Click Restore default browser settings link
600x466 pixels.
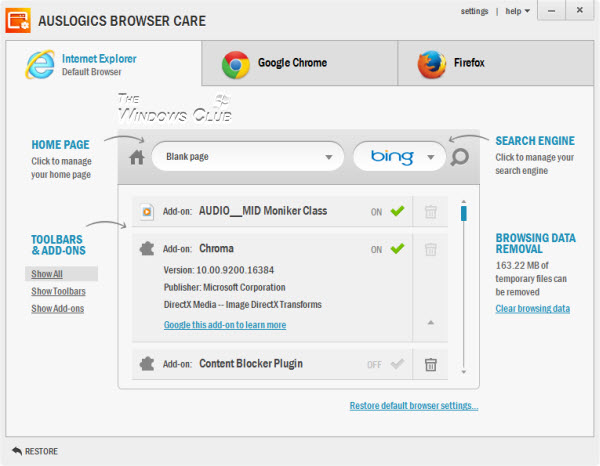pyautogui.click(x=414, y=406)
